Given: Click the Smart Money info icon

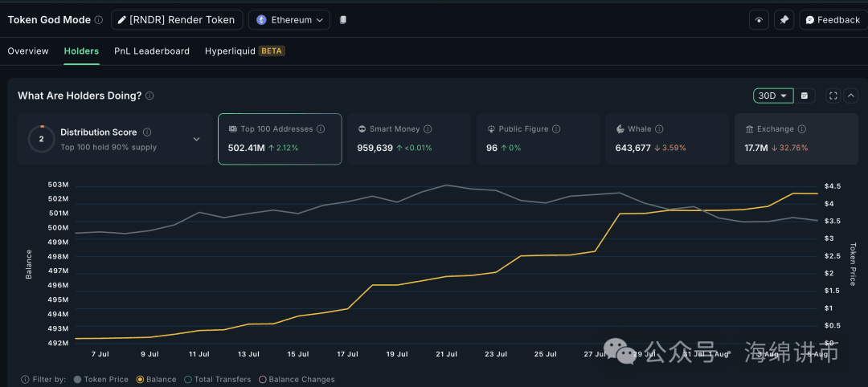Looking at the screenshot, I should point(428,128).
